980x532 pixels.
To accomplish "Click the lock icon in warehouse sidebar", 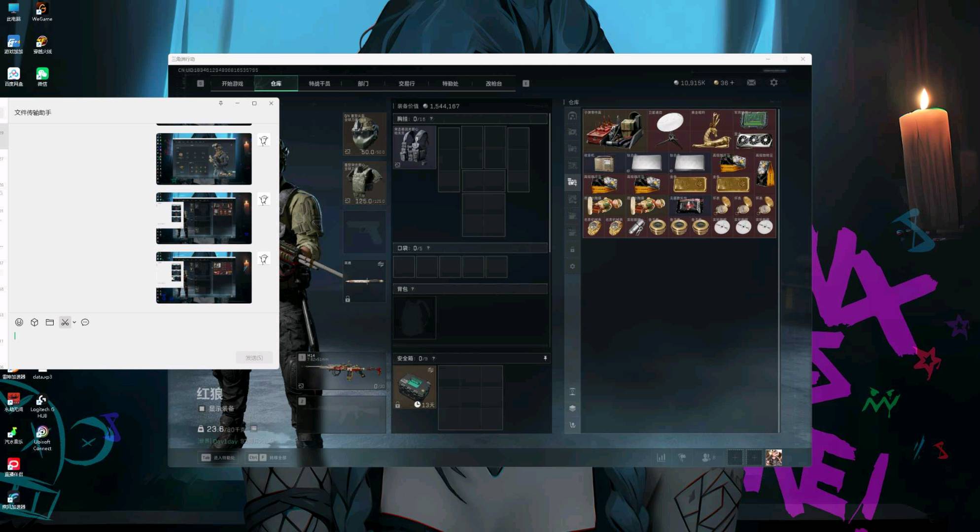I will click(x=572, y=250).
